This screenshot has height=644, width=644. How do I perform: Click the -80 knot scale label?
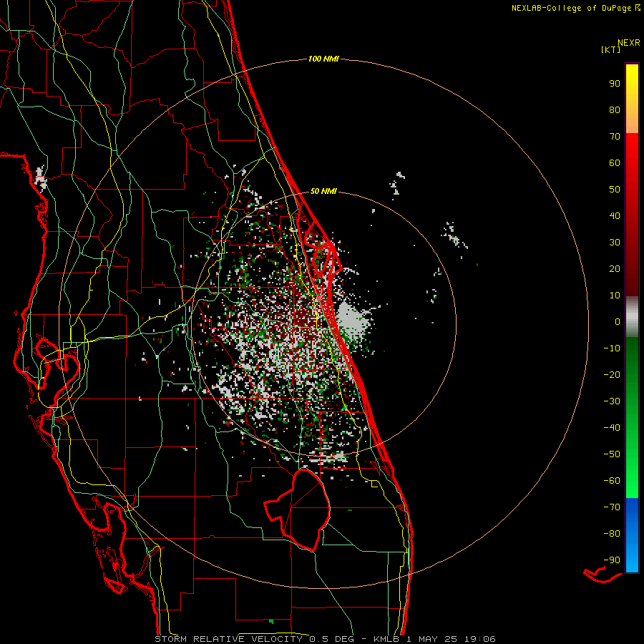coord(612,534)
